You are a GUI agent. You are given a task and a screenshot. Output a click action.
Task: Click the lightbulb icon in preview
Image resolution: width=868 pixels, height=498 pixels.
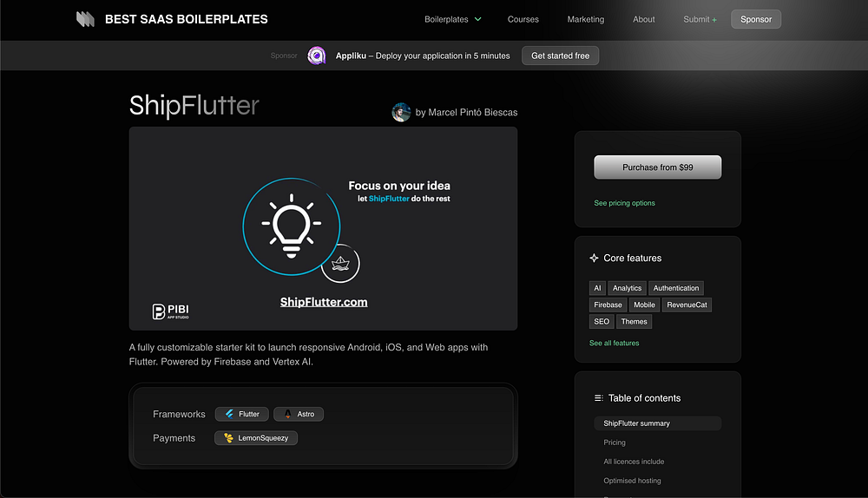(291, 226)
